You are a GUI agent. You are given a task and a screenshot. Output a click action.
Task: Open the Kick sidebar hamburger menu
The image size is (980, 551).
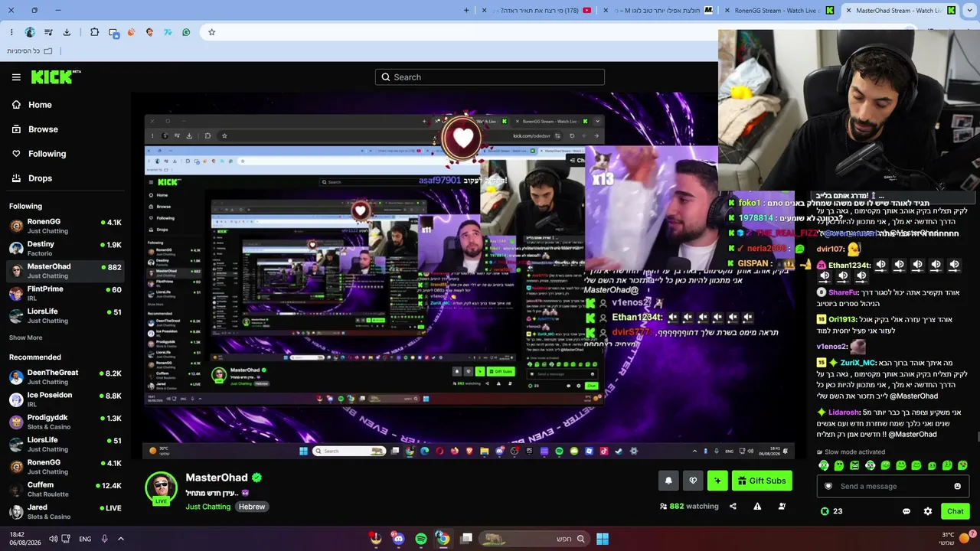16,77
